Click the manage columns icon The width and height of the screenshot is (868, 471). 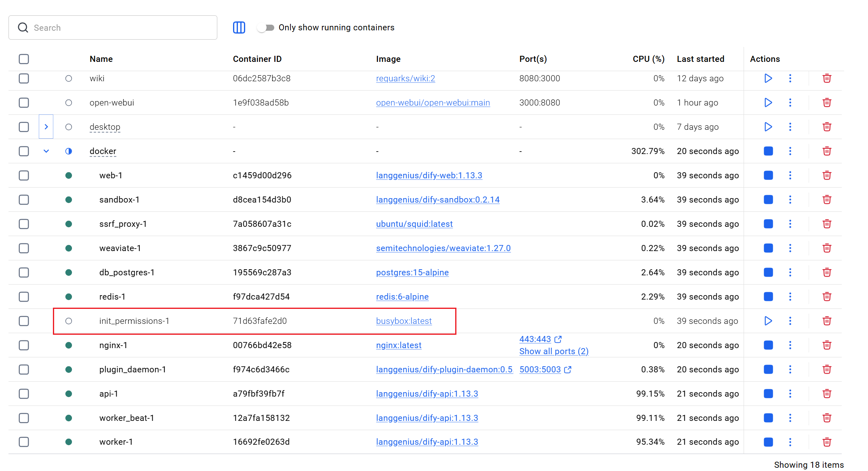[x=239, y=27]
